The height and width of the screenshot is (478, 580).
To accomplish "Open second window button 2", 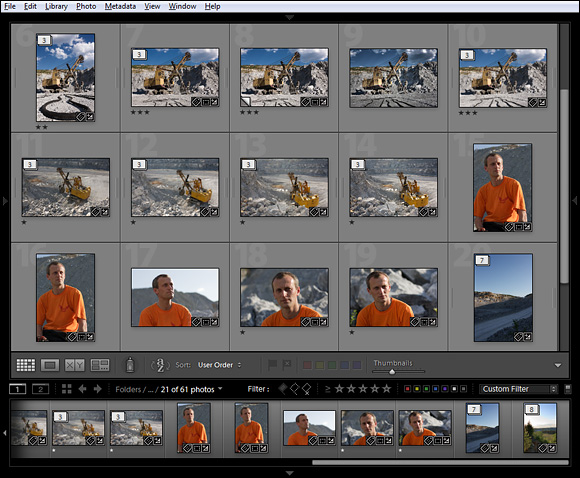I will click(40, 389).
